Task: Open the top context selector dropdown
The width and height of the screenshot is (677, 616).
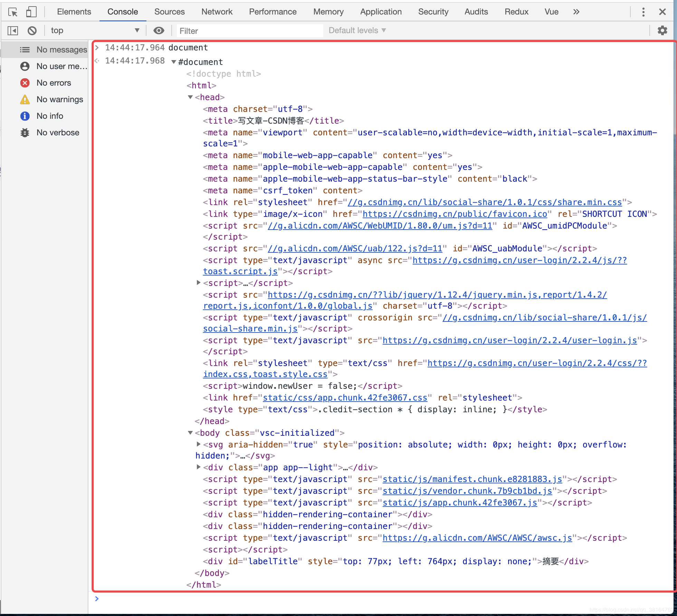Action: (x=95, y=31)
